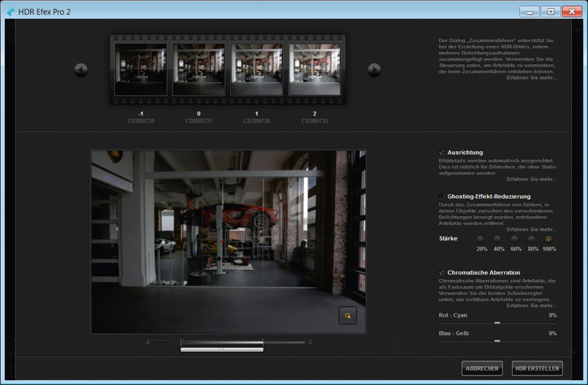Click the Stärke label

(x=448, y=238)
